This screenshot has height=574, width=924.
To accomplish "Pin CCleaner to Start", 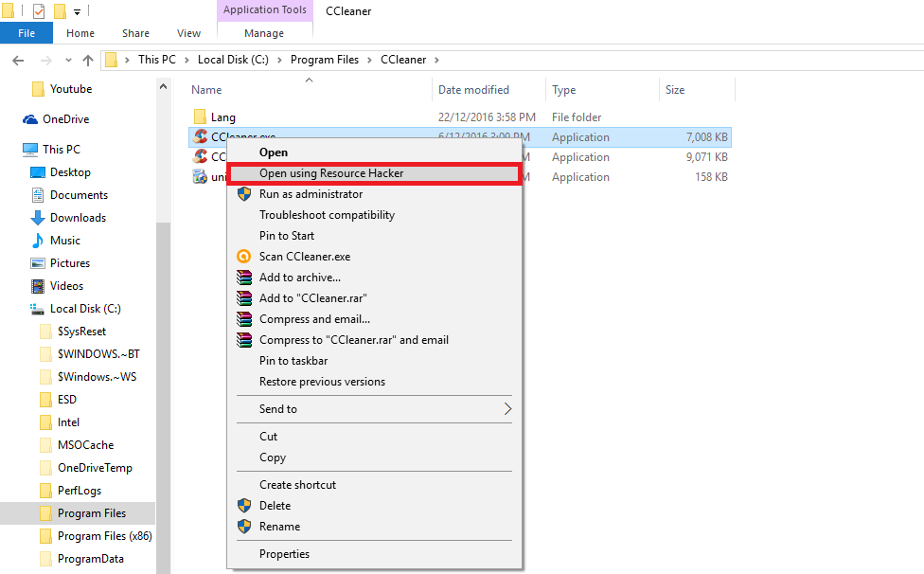I will pos(374,236).
